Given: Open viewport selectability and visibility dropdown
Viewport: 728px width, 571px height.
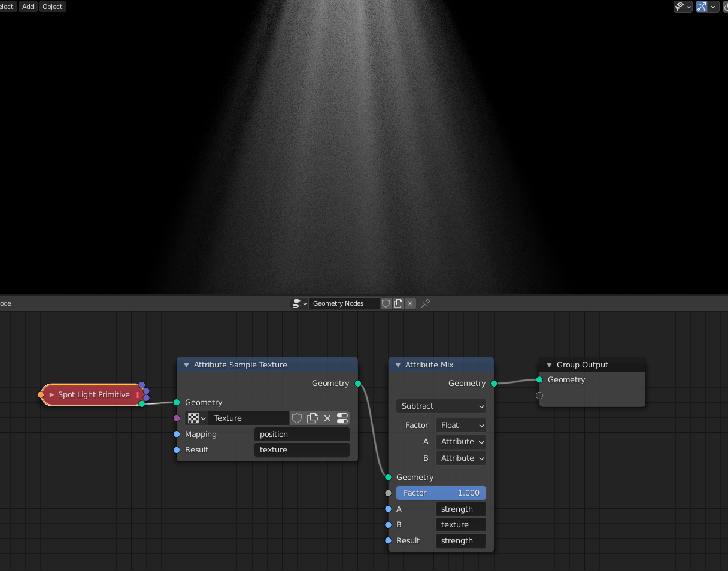Looking at the screenshot, I should tap(682, 7).
